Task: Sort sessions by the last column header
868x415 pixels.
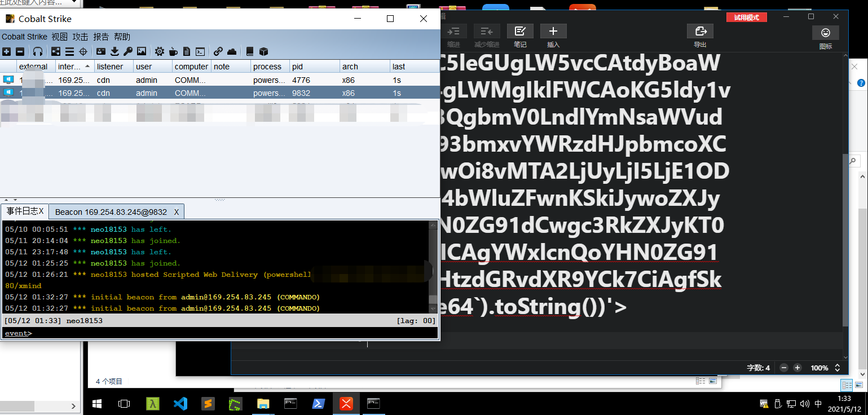Action: coord(414,67)
